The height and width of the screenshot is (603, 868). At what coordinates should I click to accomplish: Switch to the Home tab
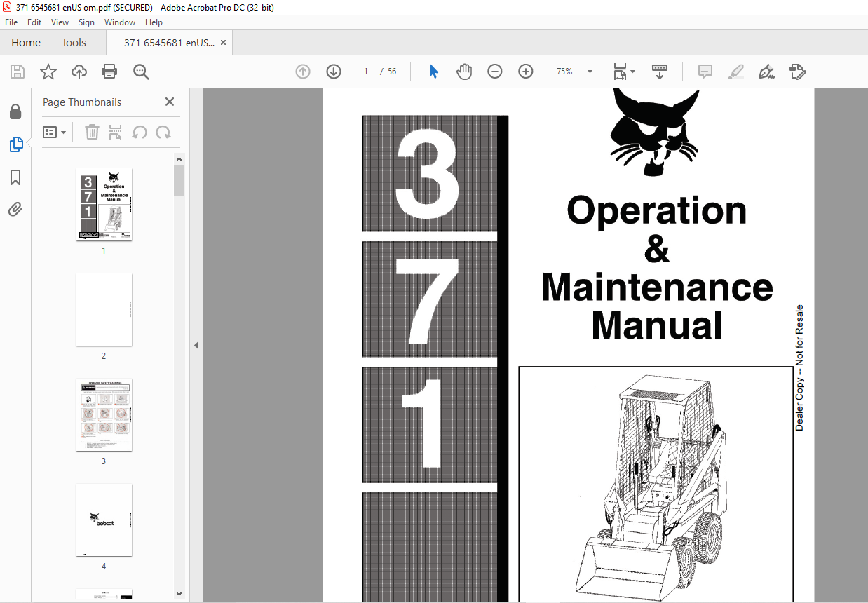coord(26,43)
